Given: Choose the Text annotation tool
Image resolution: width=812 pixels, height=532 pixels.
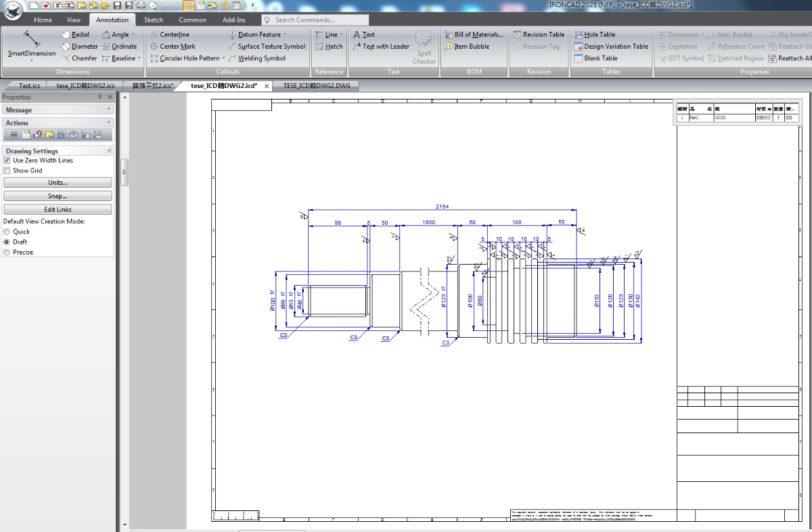Looking at the screenshot, I should (363, 35).
